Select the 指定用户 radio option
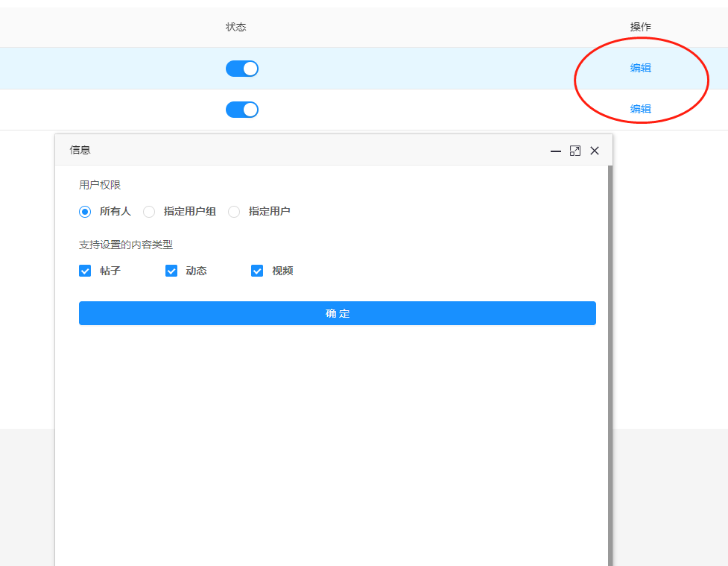This screenshot has height=566, width=728. click(x=234, y=212)
